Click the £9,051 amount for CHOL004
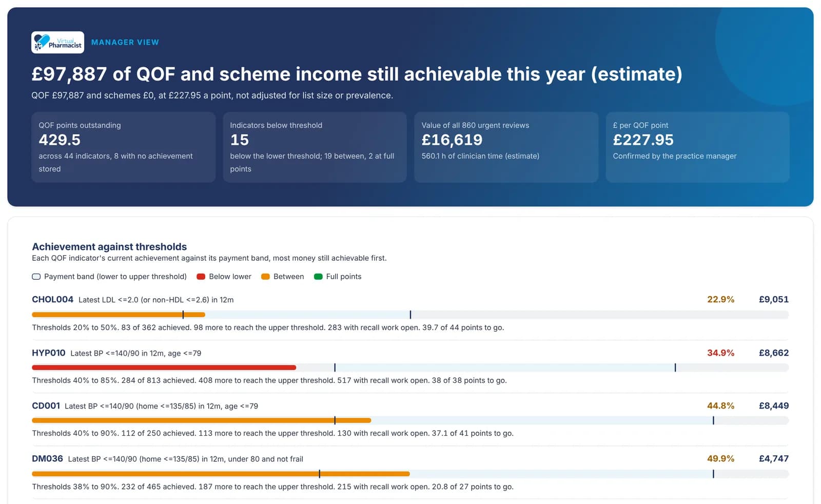Screen dimensions: 821x504 774,299
